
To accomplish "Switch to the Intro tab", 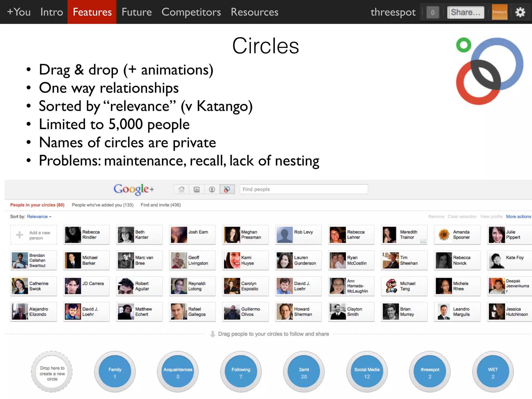I will click(x=52, y=12).
